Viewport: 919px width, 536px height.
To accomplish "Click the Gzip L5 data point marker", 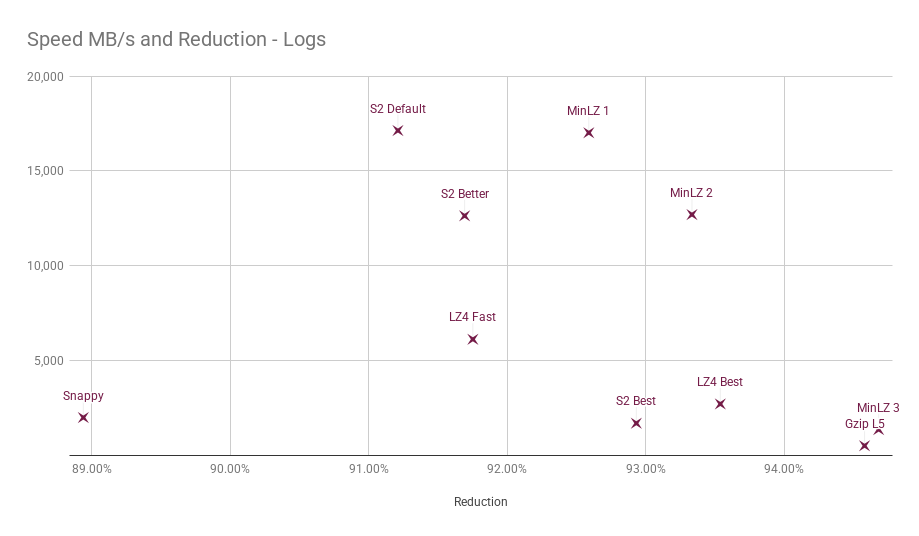I will click(864, 446).
